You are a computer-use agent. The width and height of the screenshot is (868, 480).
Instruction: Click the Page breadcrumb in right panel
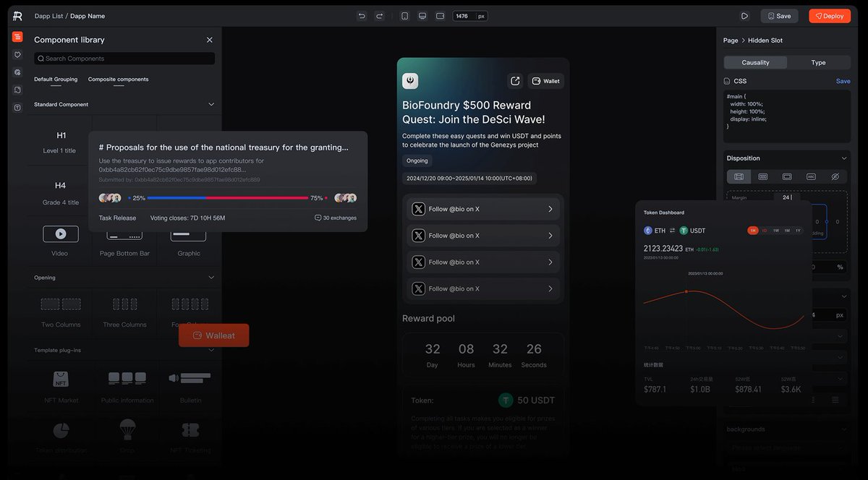pyautogui.click(x=731, y=40)
